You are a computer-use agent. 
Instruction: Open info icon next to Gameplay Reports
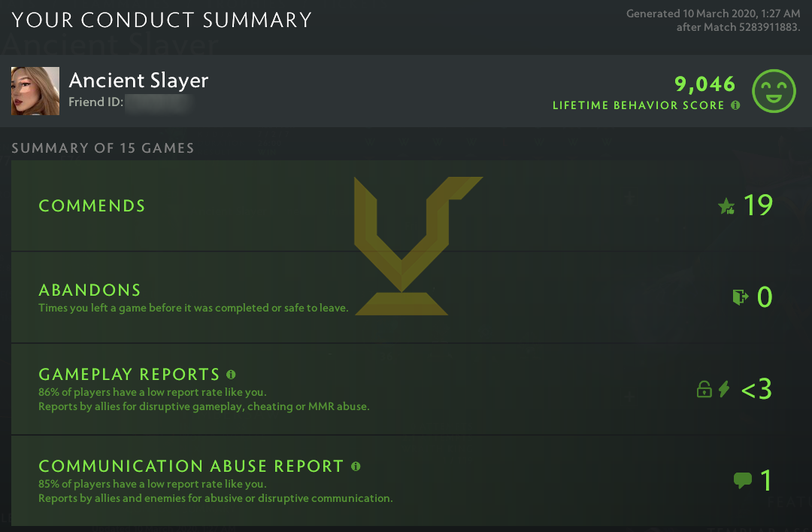(x=231, y=374)
